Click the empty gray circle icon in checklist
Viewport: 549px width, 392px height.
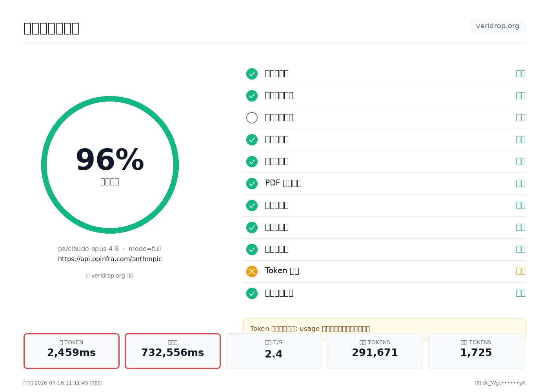(x=252, y=118)
